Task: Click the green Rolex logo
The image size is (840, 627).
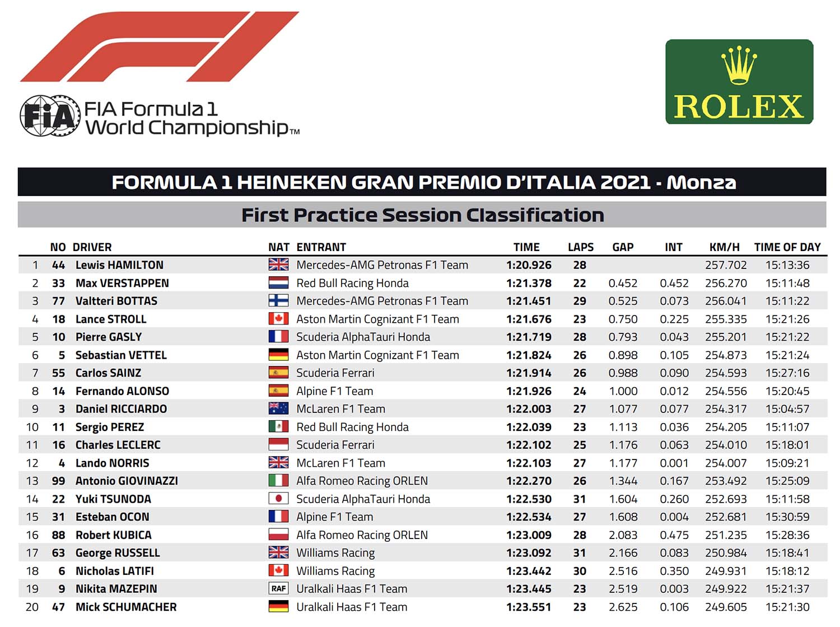Action: click(739, 82)
